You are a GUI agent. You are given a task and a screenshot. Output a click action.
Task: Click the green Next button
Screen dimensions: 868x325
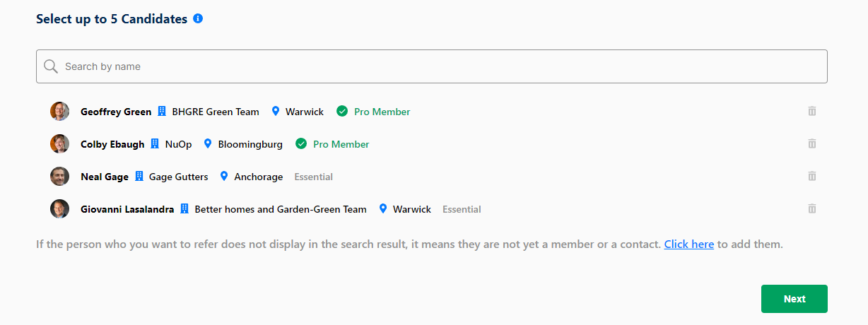pos(794,299)
